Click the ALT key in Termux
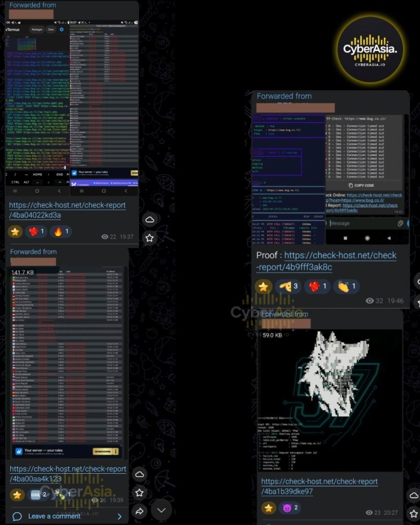 point(27,182)
